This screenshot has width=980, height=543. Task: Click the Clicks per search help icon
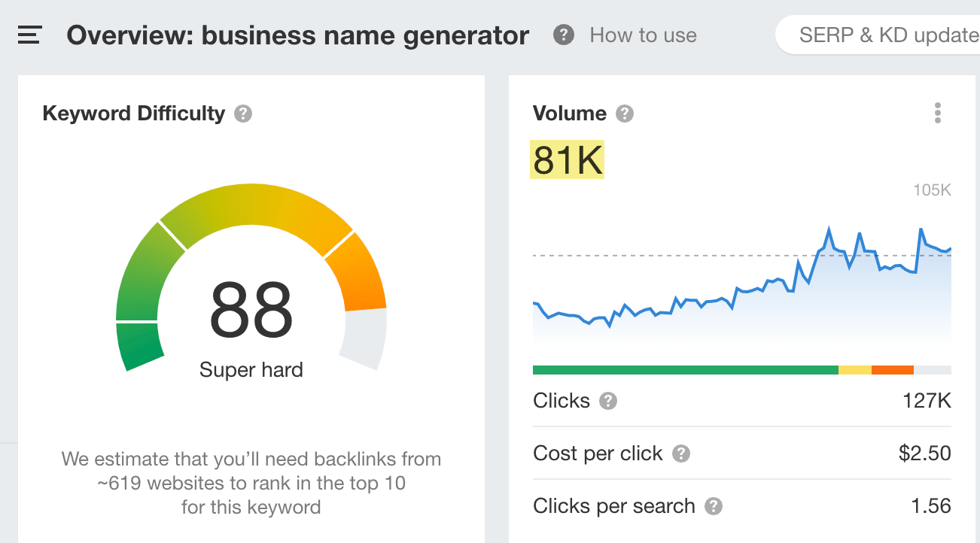click(714, 506)
